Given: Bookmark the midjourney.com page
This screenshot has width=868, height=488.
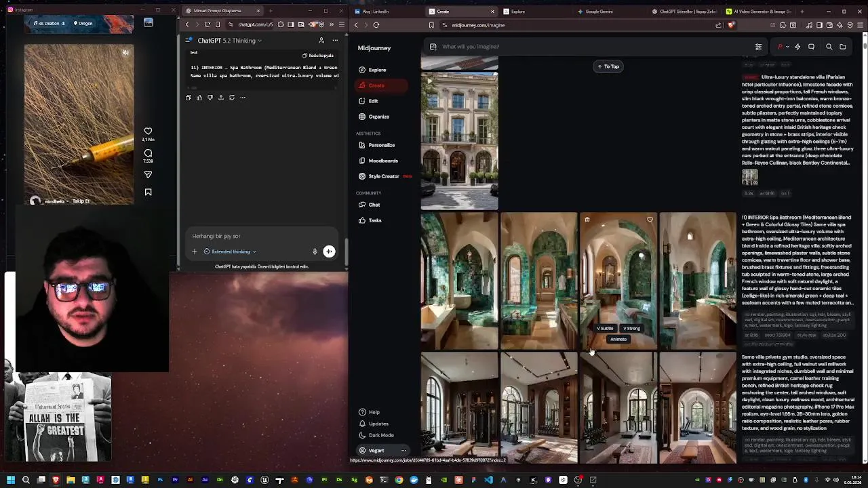Looking at the screenshot, I should (x=431, y=25).
